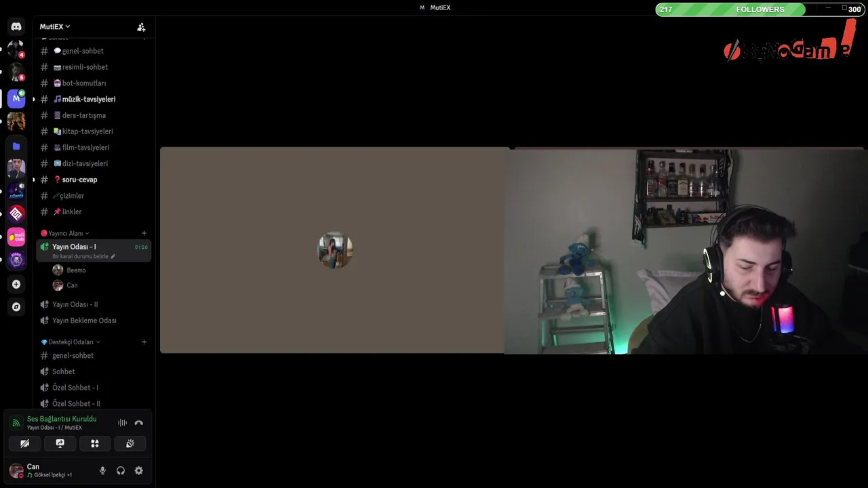Click the Add a Server plus icon
868x488 pixels.
click(16, 284)
